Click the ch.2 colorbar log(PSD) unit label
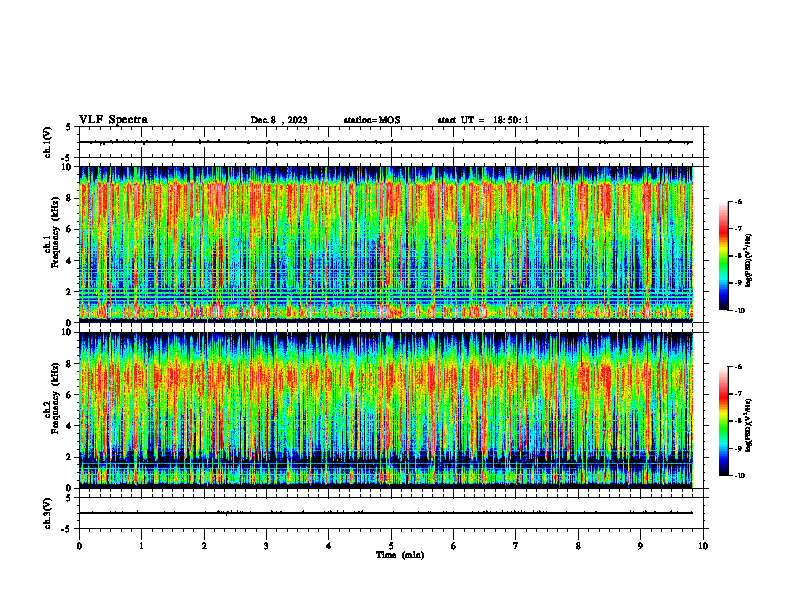Image resolution: width=792 pixels, height=612 pixels. (749, 425)
